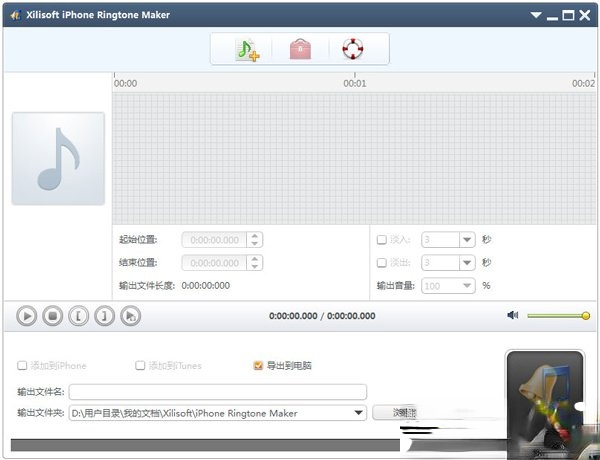
Task: Mute audio with speaker icon
Action: (x=512, y=315)
